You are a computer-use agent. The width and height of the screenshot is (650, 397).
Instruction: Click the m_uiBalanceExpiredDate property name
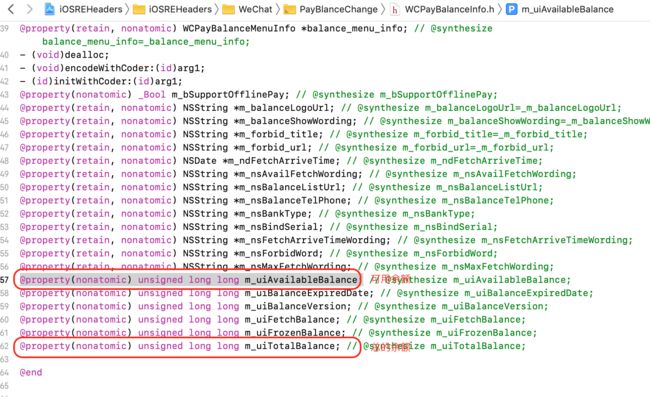[306, 293]
